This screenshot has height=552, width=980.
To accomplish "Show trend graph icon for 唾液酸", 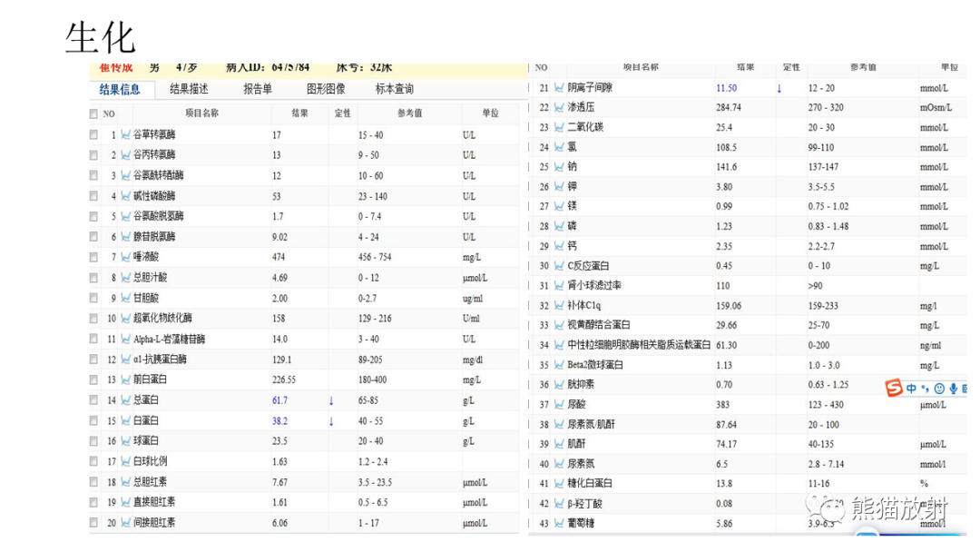I will coord(125,256).
